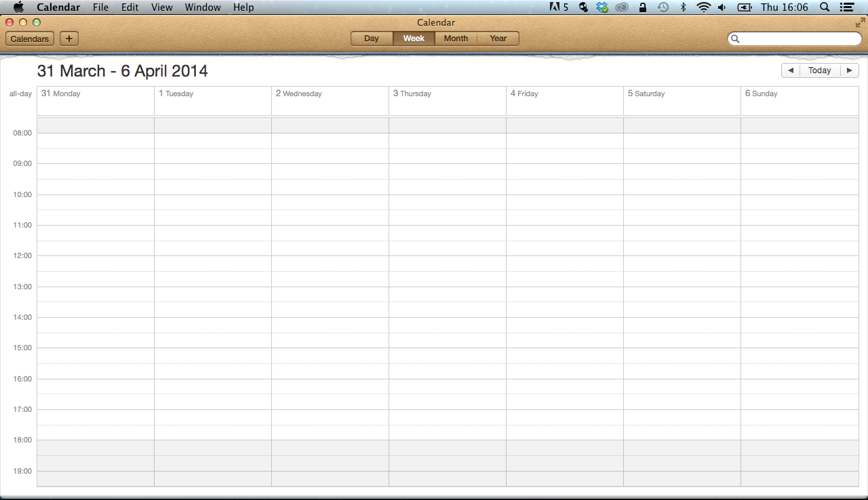Open the View menu
This screenshot has width=868, height=500.
(x=162, y=7)
